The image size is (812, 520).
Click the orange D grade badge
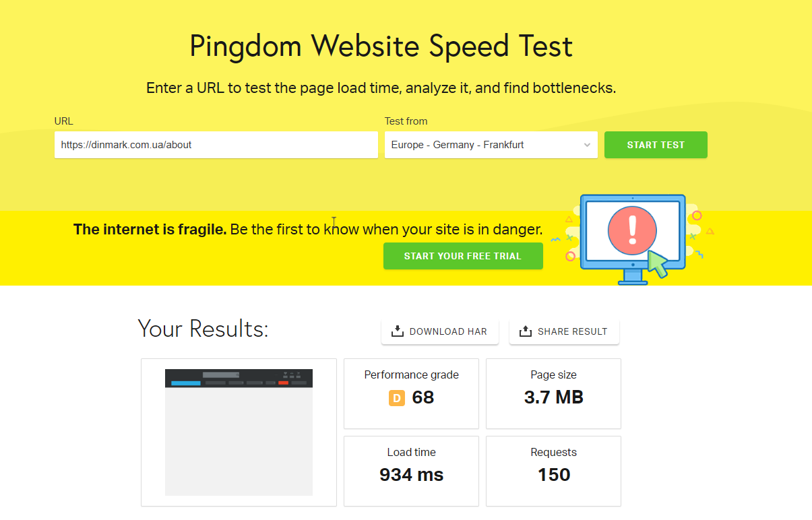(396, 398)
